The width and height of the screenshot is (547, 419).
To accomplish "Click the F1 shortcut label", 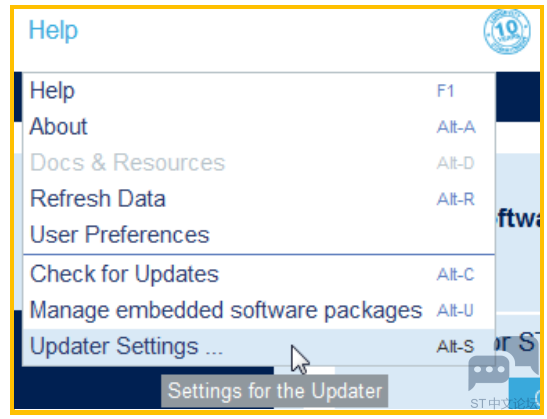I will pyautogui.click(x=445, y=91).
